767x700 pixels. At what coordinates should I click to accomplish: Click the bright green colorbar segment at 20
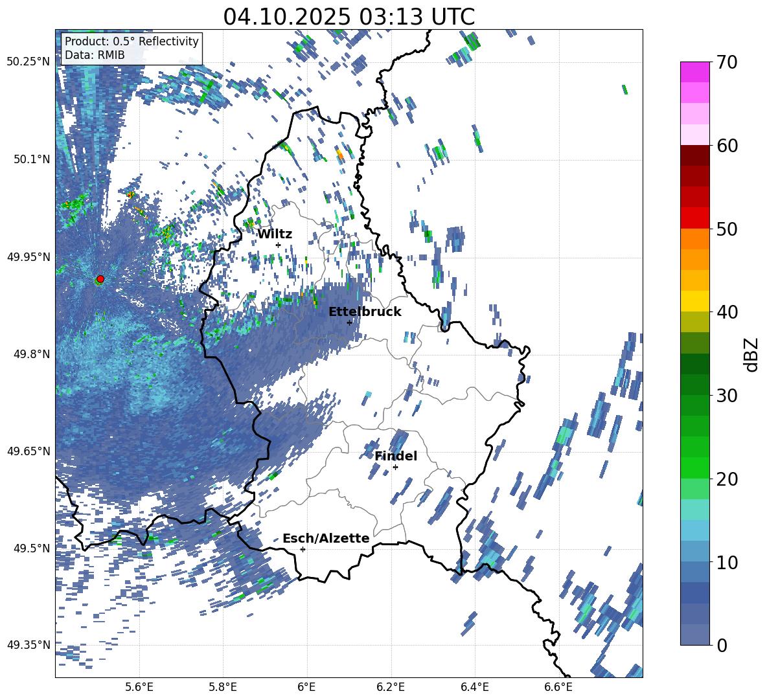tap(694, 468)
